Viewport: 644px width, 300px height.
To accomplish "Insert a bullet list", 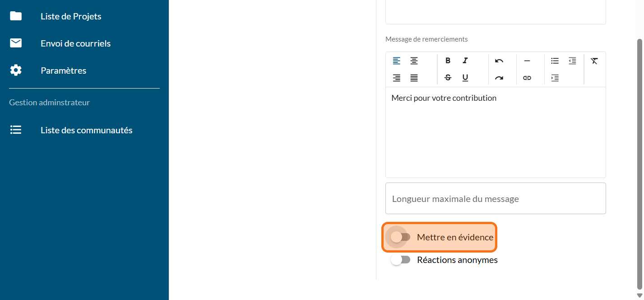I will click(555, 61).
